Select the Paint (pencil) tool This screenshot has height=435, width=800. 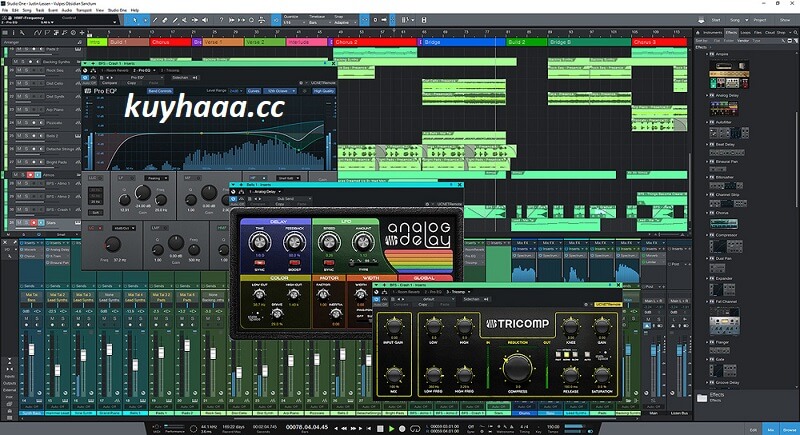(x=175, y=20)
